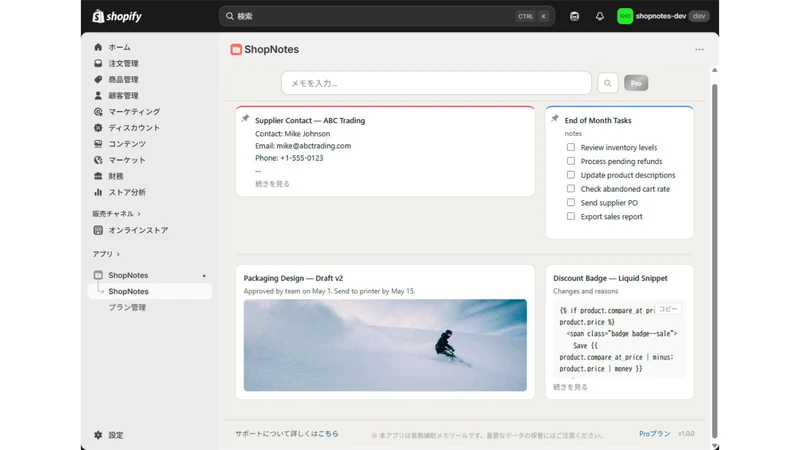Click the note search magnifier button
Viewport: 800px width, 450px height.
tap(608, 83)
